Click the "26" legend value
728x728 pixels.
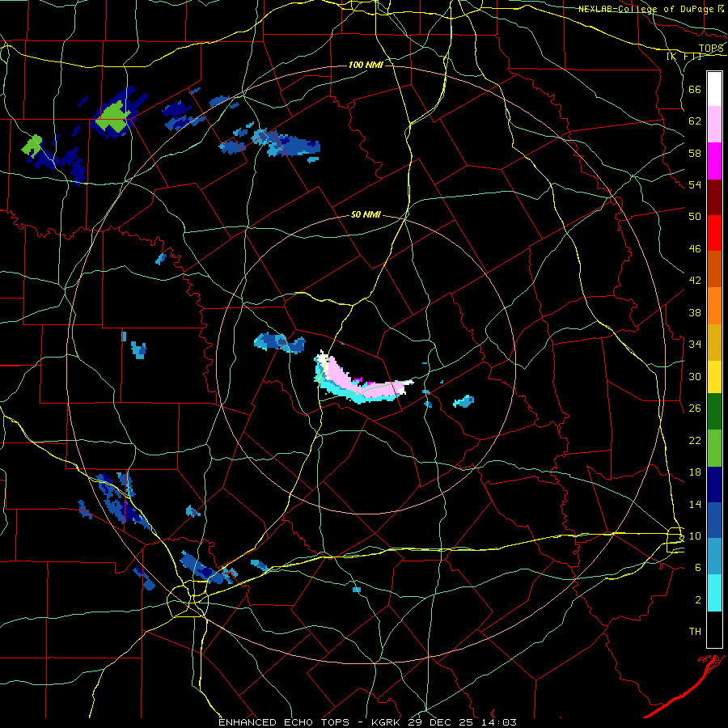click(695, 408)
